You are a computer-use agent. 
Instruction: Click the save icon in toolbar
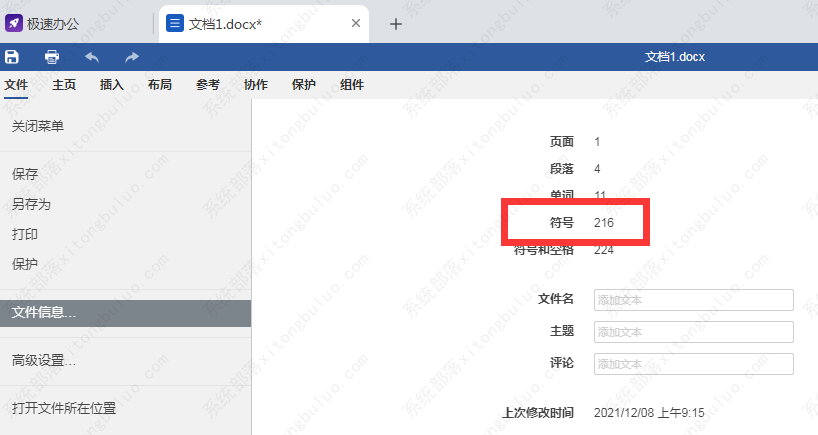pyautogui.click(x=12, y=56)
